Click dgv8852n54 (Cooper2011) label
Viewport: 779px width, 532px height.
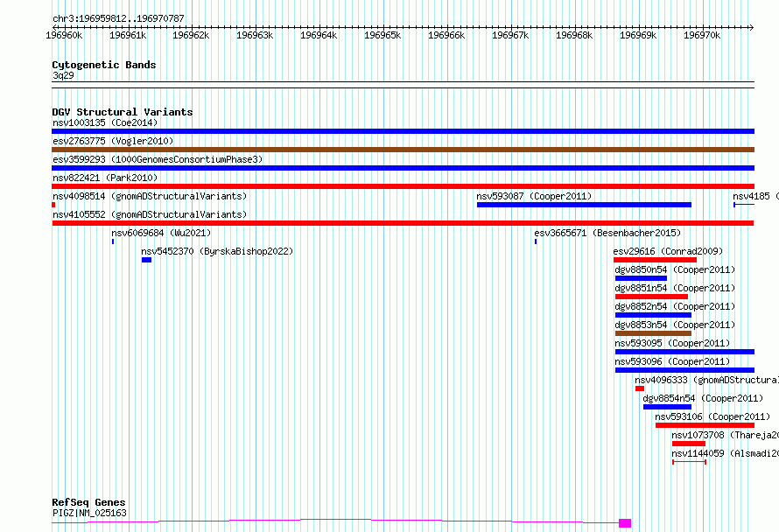click(x=675, y=306)
